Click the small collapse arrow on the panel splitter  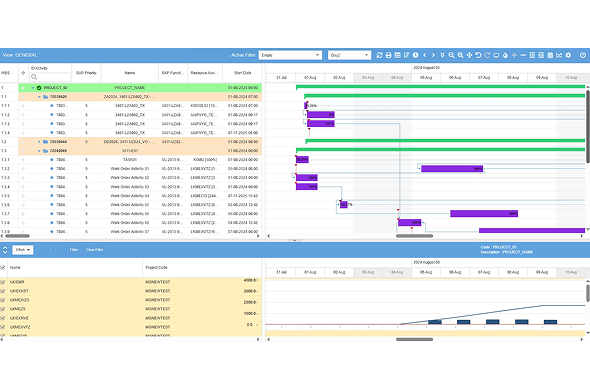(x=295, y=240)
